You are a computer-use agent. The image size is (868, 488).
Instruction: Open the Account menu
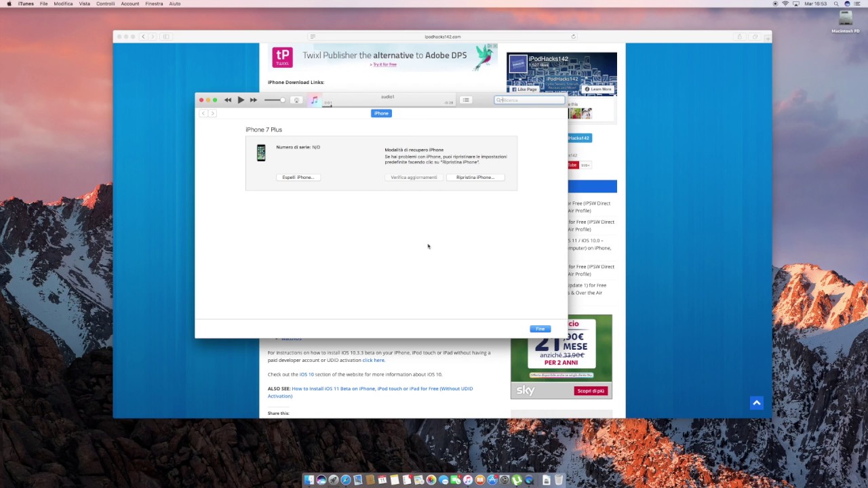(x=130, y=3)
